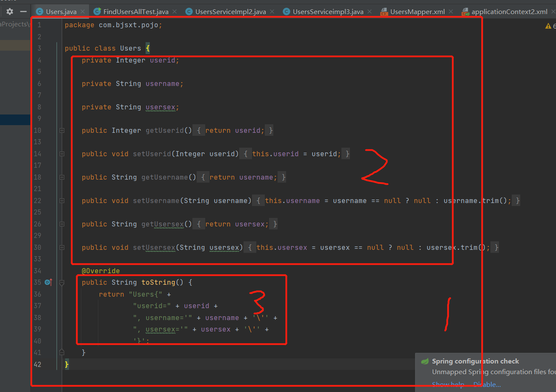The image size is (556, 392).
Task: Click line number 1 in the gutter
Action: pyautogui.click(x=40, y=25)
